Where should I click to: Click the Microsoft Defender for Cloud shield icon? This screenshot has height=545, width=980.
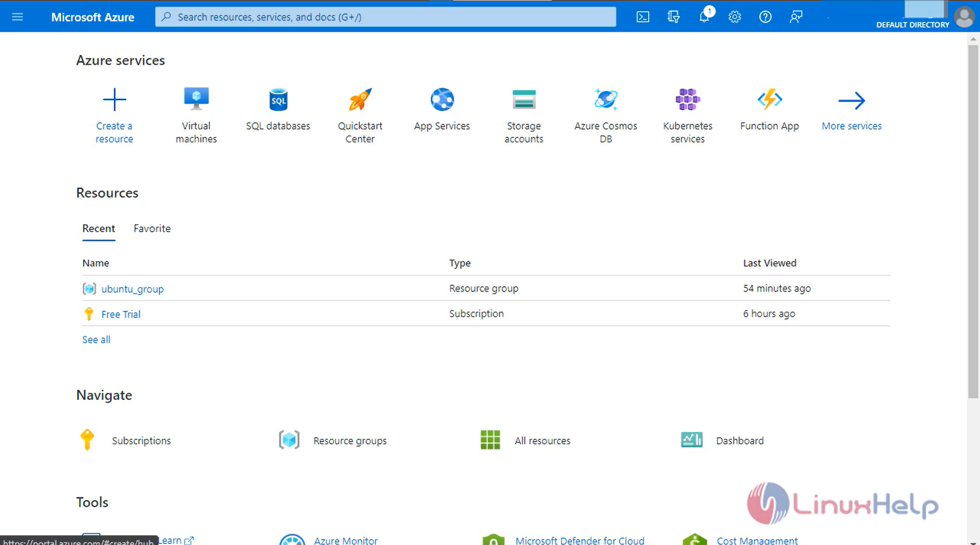point(494,540)
